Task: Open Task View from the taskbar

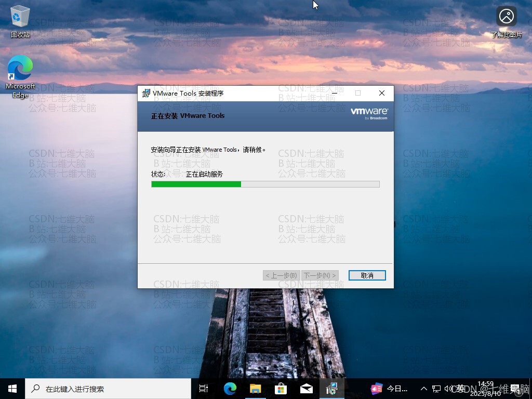Action: tap(204, 389)
